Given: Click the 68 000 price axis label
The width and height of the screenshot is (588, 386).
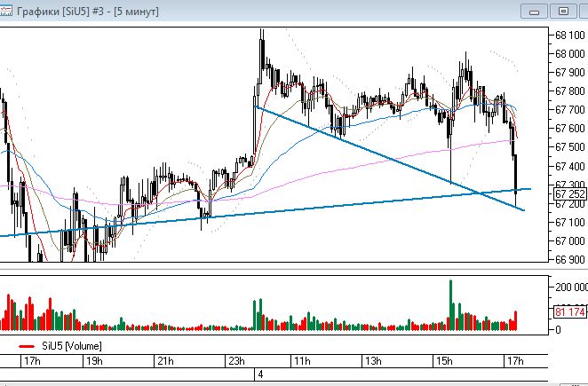Looking at the screenshot, I should coord(570,54).
